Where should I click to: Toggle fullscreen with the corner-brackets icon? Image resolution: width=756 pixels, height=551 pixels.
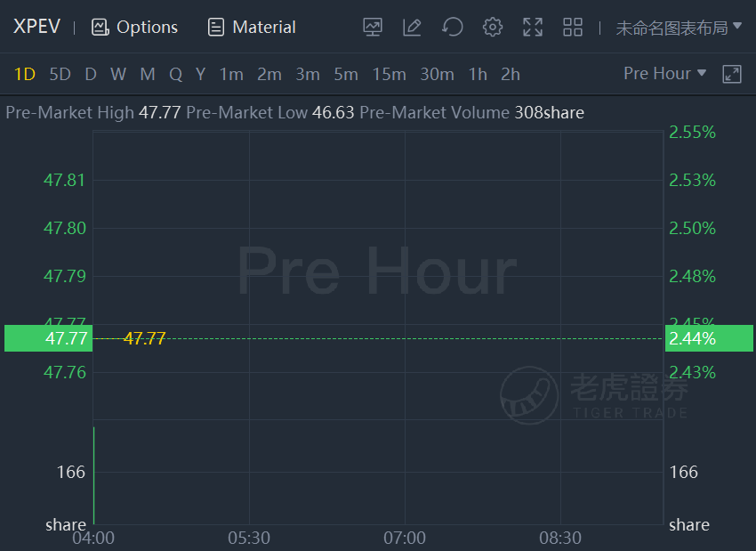click(533, 27)
